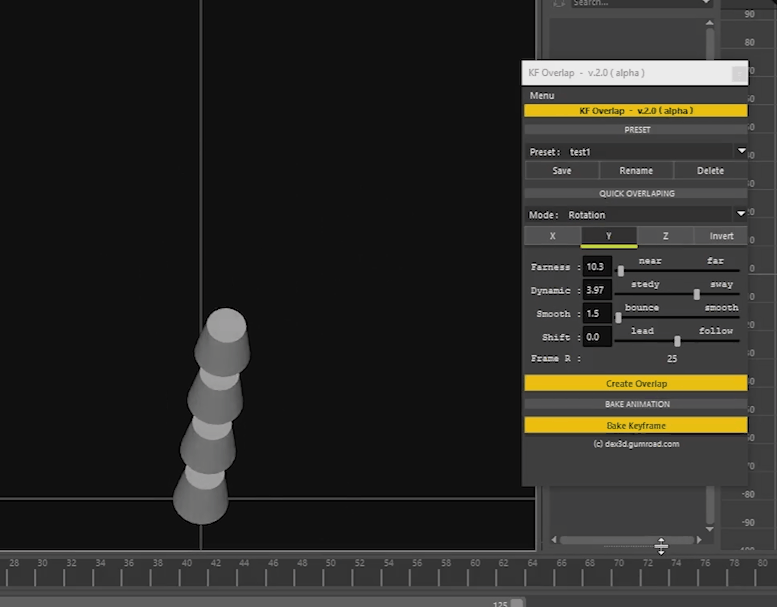
Task: Toggle the X axis button
Action: [x=553, y=236]
